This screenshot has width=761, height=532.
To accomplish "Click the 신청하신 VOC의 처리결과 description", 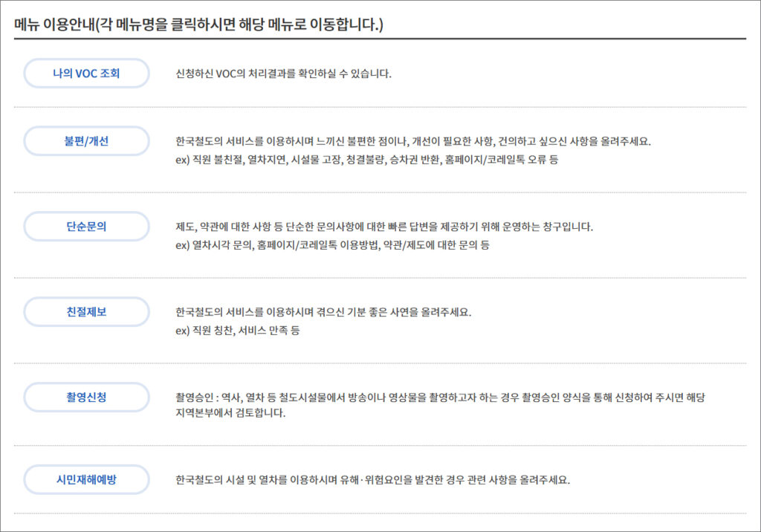I will [x=283, y=74].
